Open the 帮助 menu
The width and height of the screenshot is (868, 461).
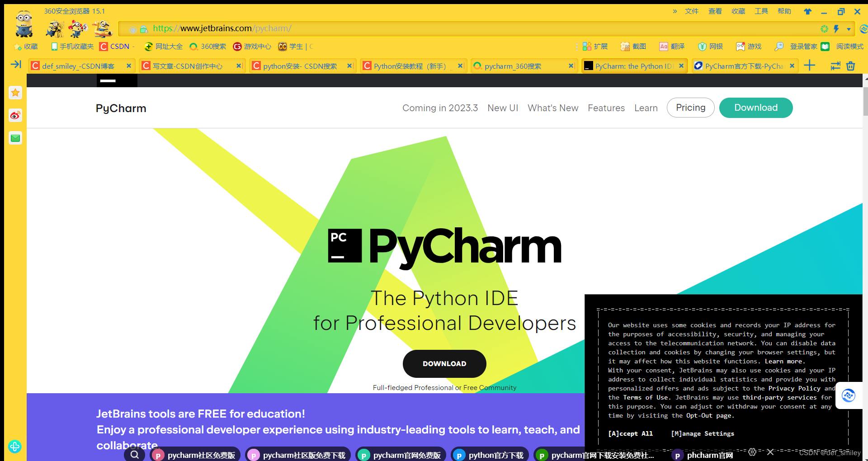point(784,11)
